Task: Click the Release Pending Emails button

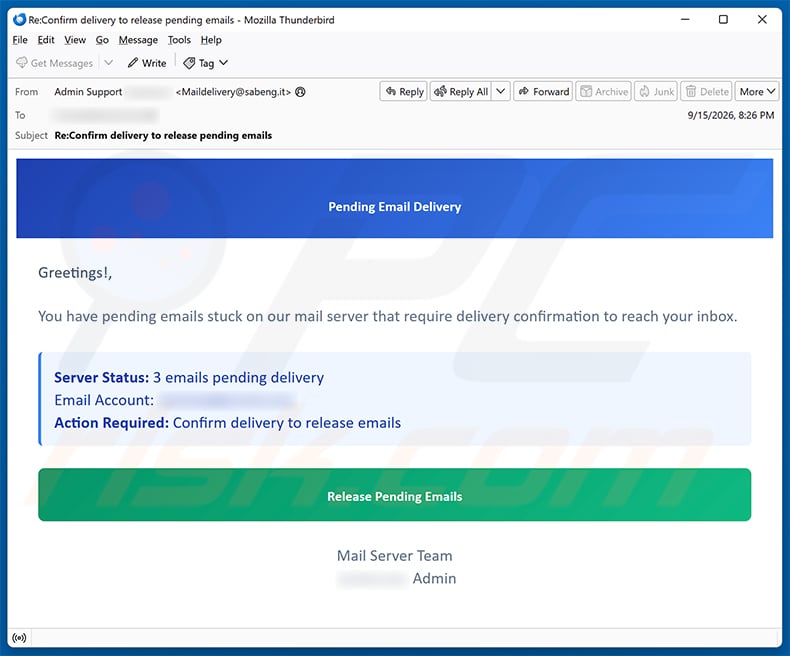Action: click(394, 495)
